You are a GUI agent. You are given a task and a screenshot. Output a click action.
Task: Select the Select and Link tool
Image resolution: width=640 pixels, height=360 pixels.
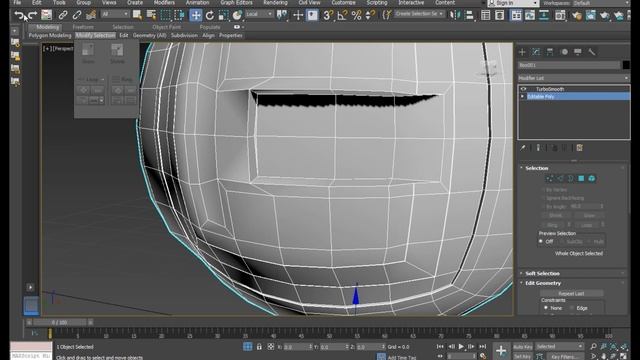tap(62, 16)
